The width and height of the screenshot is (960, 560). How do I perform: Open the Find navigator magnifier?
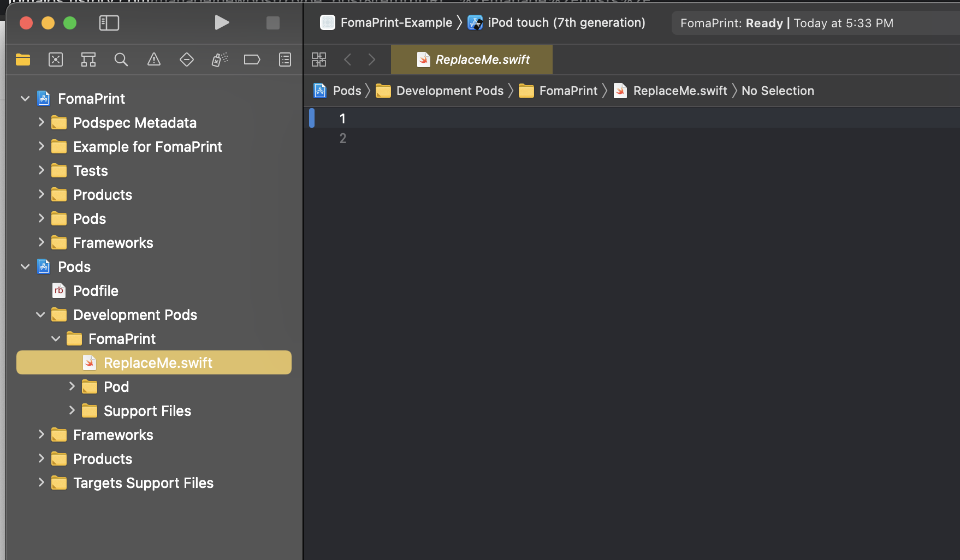pyautogui.click(x=121, y=59)
